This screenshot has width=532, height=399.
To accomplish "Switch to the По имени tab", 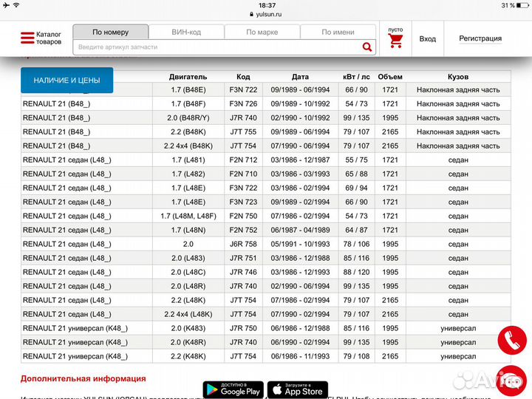I will tap(338, 32).
